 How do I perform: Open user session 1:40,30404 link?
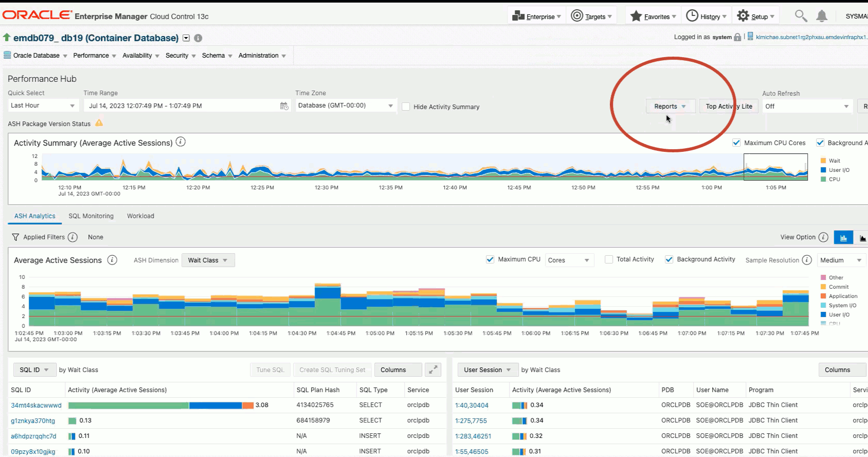[472, 405]
